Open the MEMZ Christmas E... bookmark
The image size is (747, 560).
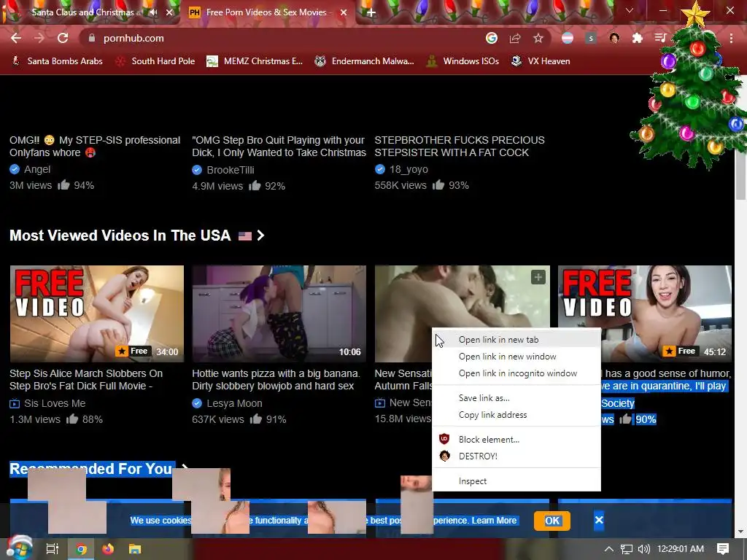pyautogui.click(x=255, y=61)
